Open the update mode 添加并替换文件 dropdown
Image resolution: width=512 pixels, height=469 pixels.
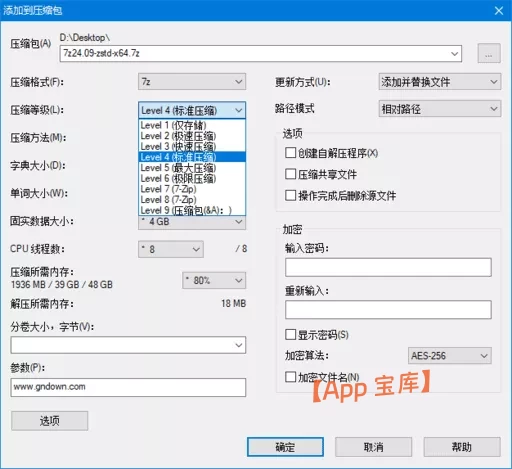pos(440,82)
